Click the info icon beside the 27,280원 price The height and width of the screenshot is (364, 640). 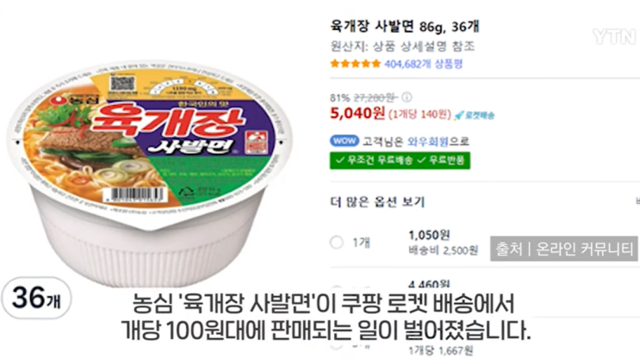pos(407,97)
